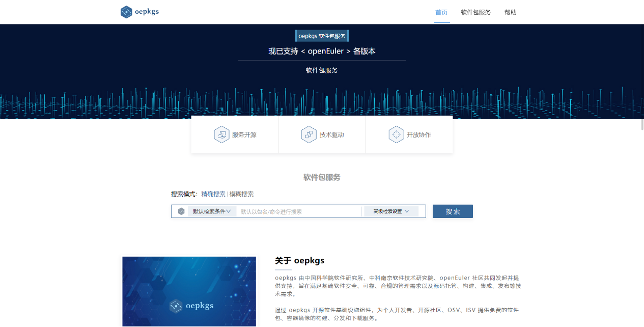Click the 技术驱动 hexagon icon
This screenshot has width=644, height=327.
[x=309, y=134]
